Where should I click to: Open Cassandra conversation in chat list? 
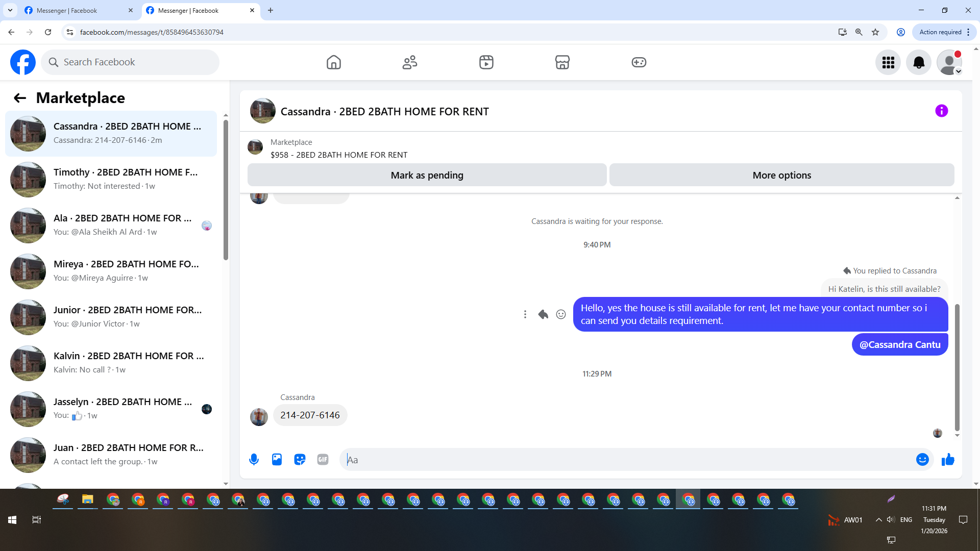[111, 134]
